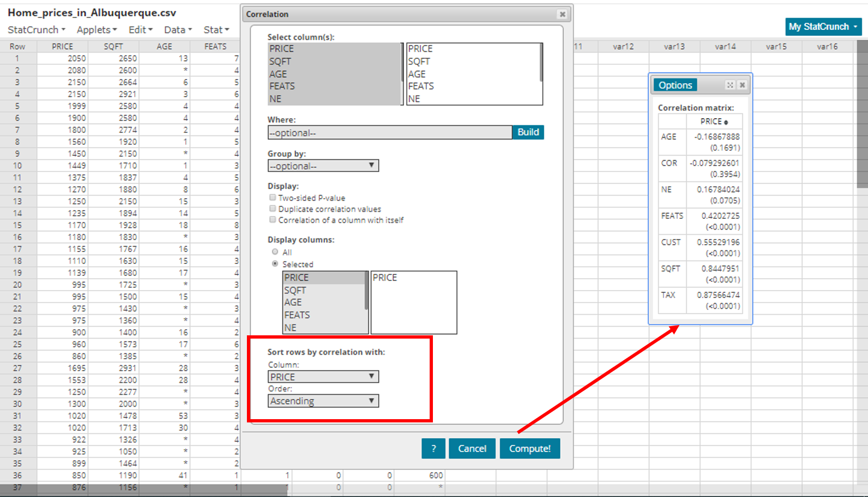Choose the Selected display columns radio button

coord(275,264)
